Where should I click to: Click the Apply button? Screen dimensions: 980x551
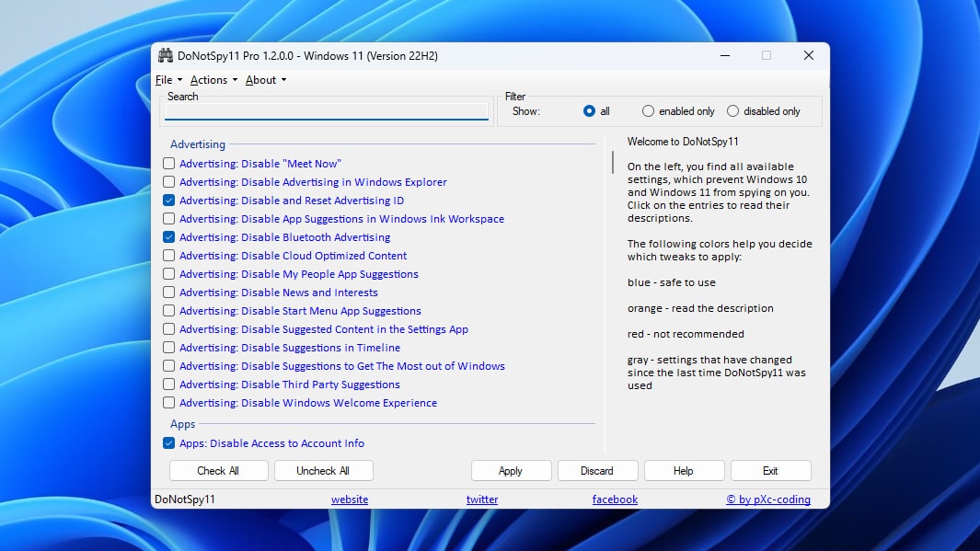511,470
